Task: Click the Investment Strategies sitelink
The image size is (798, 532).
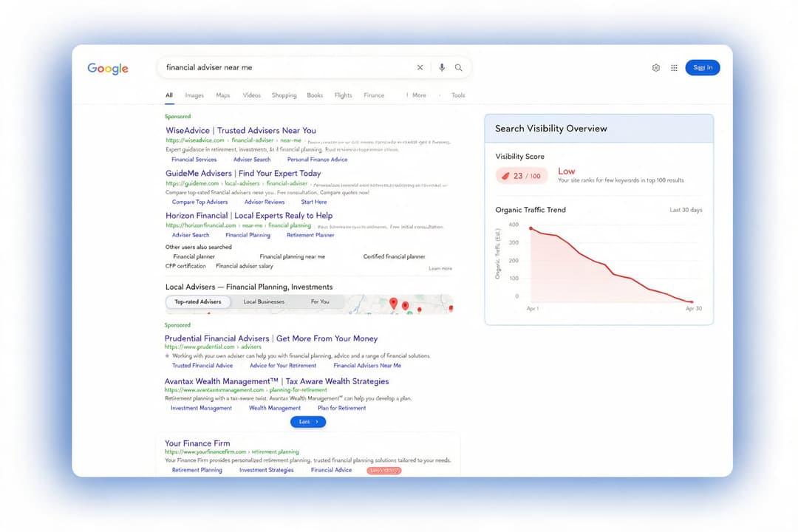Action: (x=266, y=470)
